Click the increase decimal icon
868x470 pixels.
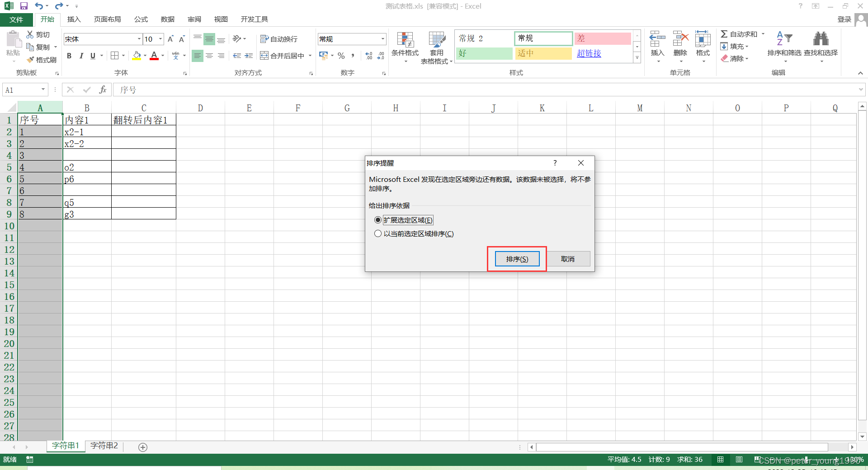369,56
